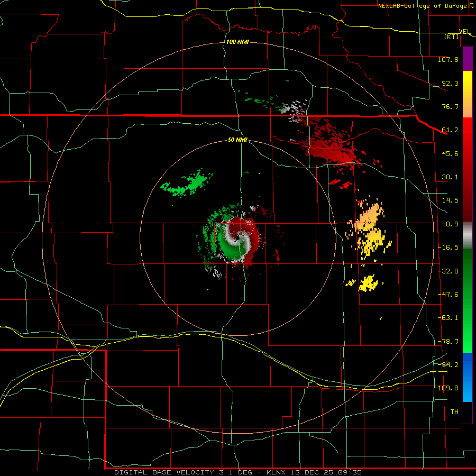476x476 pixels.
Task: Pick the purple segment of color bar
Action: 467,59
